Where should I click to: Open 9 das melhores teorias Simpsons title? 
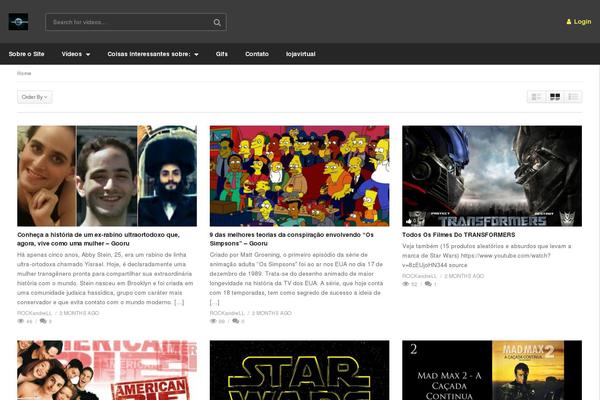tap(292, 239)
